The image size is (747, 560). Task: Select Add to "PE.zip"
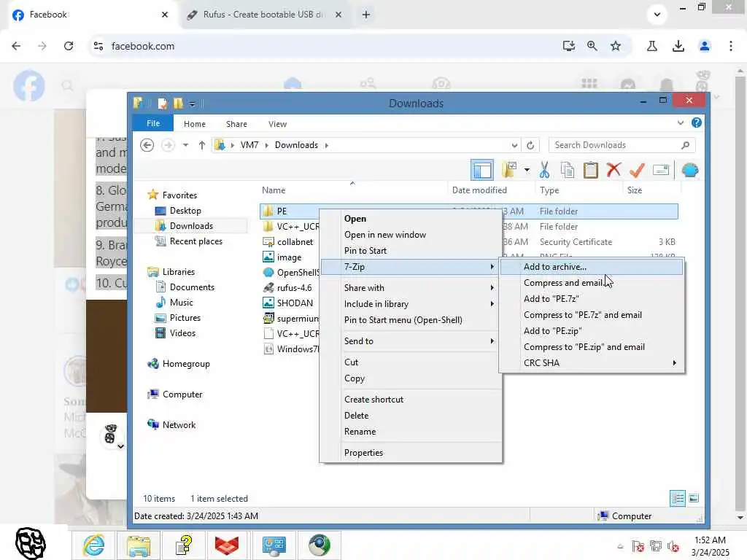591,331
